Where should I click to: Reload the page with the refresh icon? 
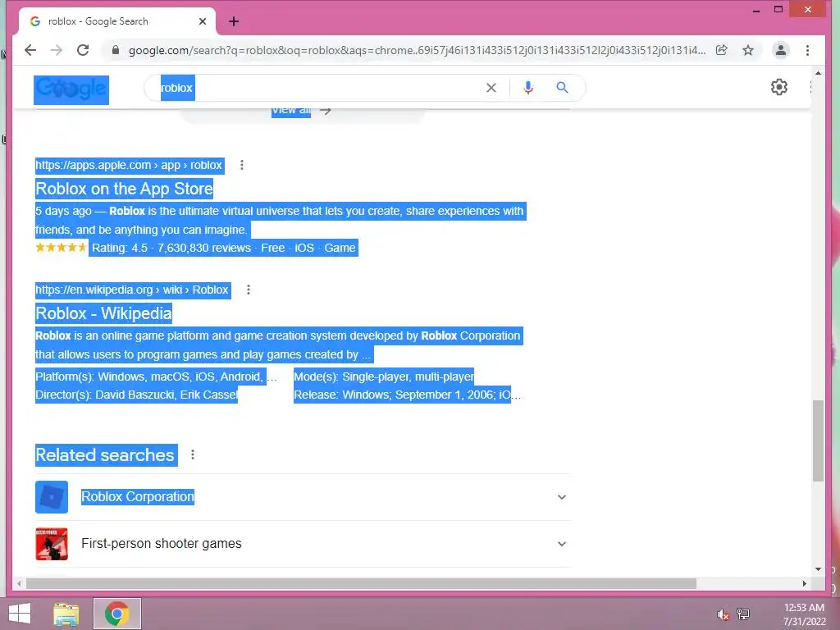click(x=83, y=50)
